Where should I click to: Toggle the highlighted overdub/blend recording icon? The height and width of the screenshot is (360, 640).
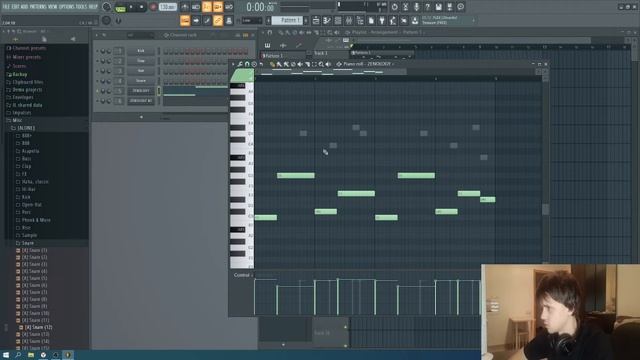tap(218, 7)
